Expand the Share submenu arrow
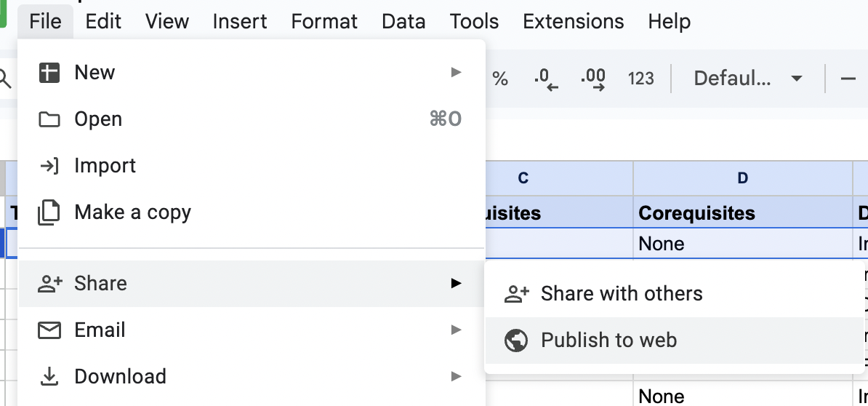 click(456, 284)
